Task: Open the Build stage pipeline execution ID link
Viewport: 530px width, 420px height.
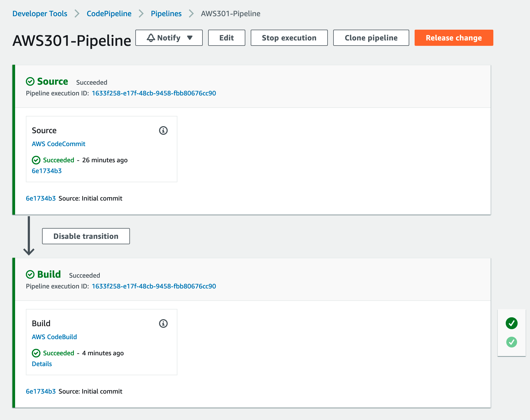Action: [x=154, y=286]
